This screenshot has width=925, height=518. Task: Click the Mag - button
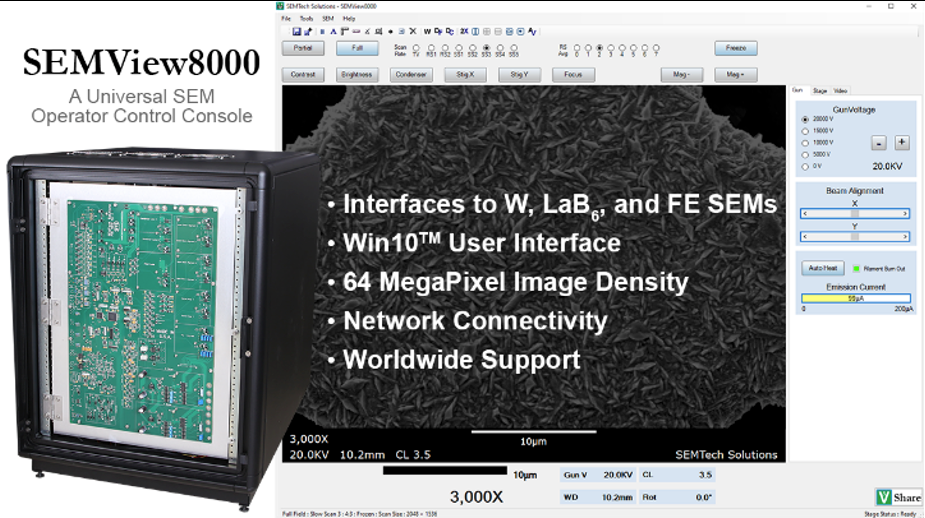pyautogui.click(x=681, y=74)
